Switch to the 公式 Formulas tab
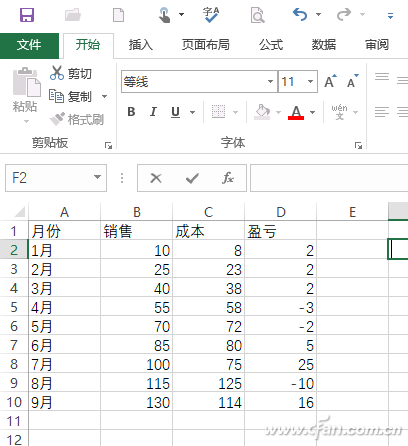The image size is (408, 446). coord(271,45)
